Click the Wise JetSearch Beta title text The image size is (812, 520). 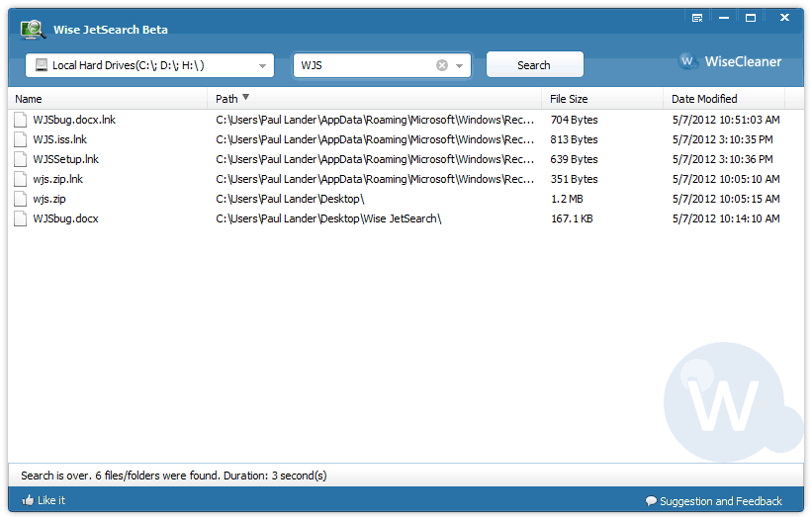click(111, 30)
